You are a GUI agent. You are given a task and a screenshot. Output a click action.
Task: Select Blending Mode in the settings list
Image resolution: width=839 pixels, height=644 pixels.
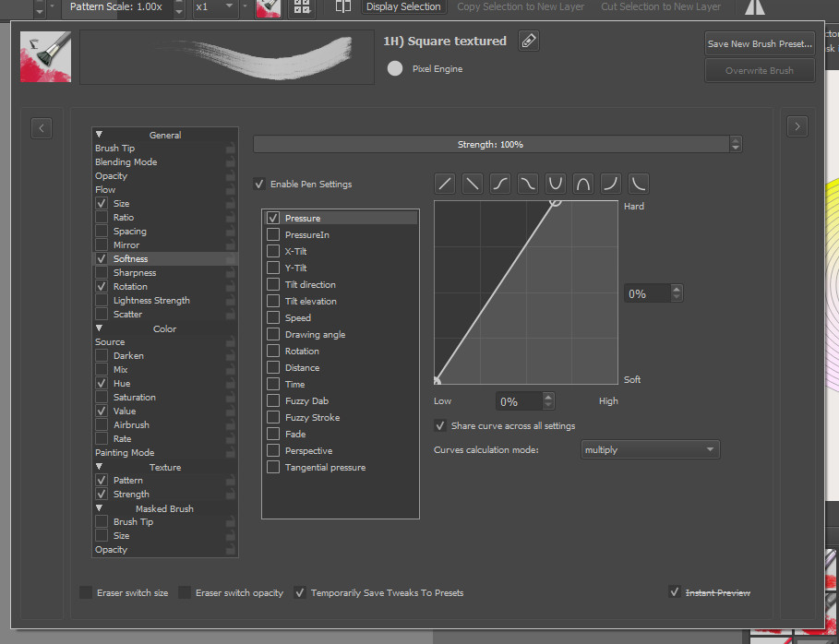pyautogui.click(x=126, y=162)
